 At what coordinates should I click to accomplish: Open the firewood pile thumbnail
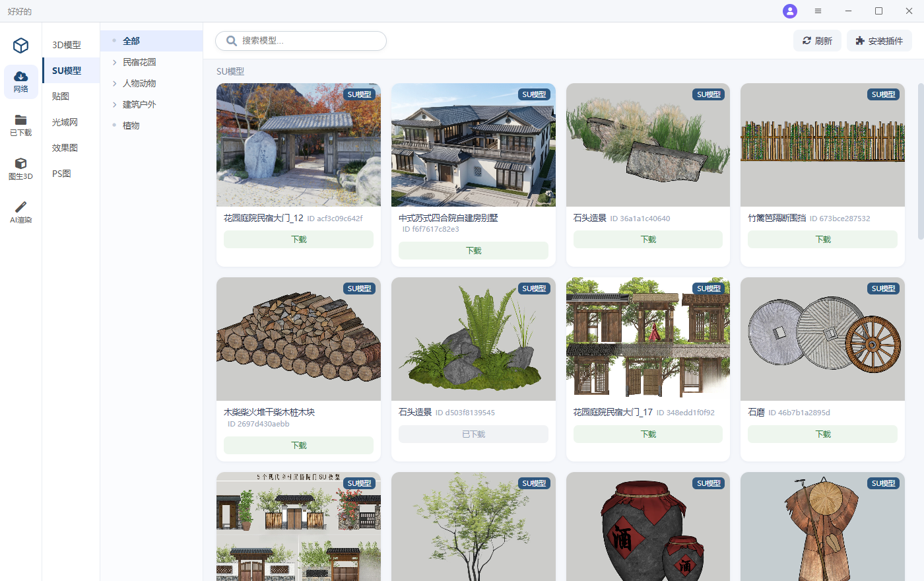coord(298,339)
